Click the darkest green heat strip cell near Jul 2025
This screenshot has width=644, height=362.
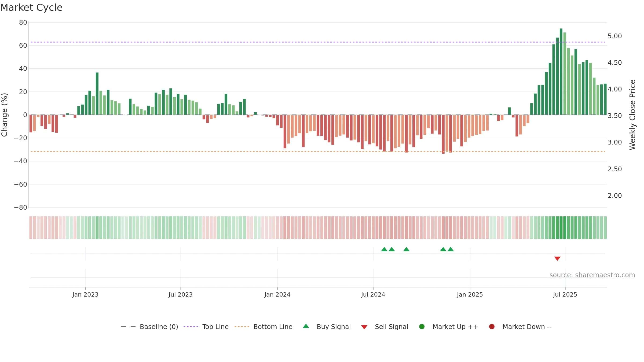[x=561, y=228]
